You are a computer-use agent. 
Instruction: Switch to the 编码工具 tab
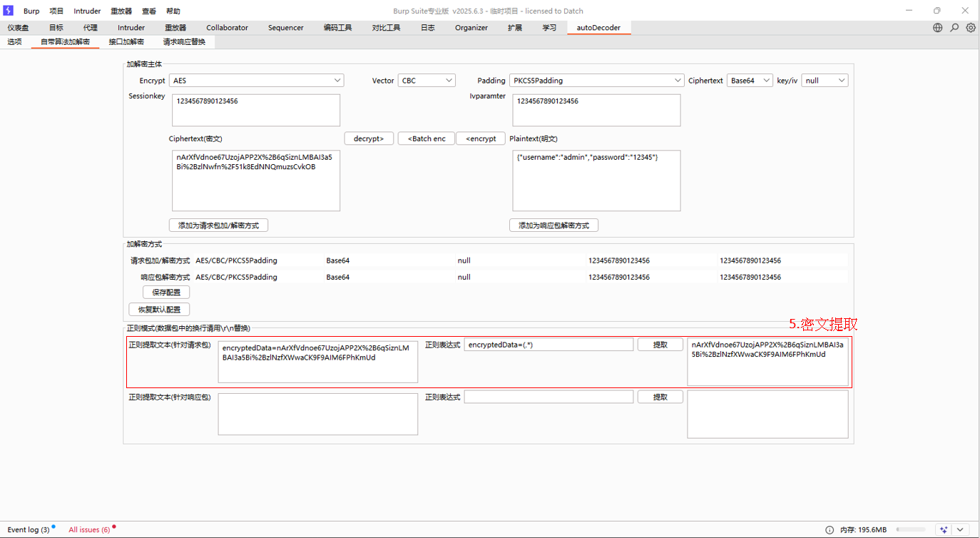(x=337, y=28)
